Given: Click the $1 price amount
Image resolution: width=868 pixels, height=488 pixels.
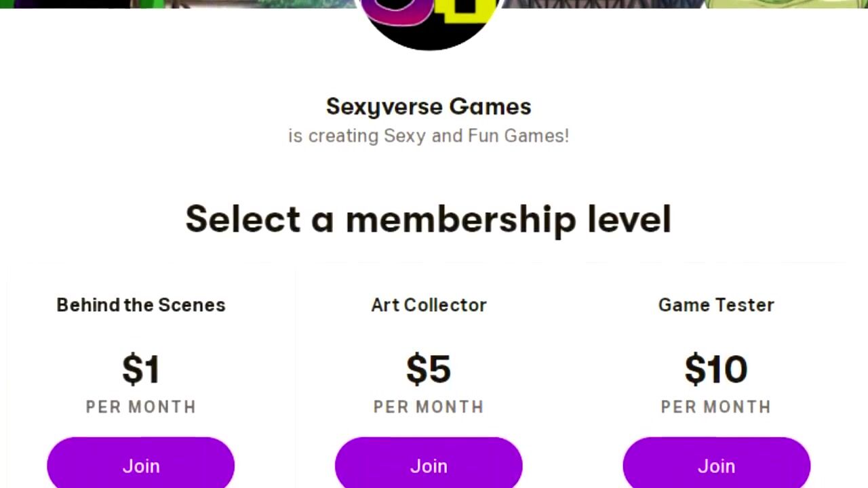Looking at the screenshot, I should 140,369.
